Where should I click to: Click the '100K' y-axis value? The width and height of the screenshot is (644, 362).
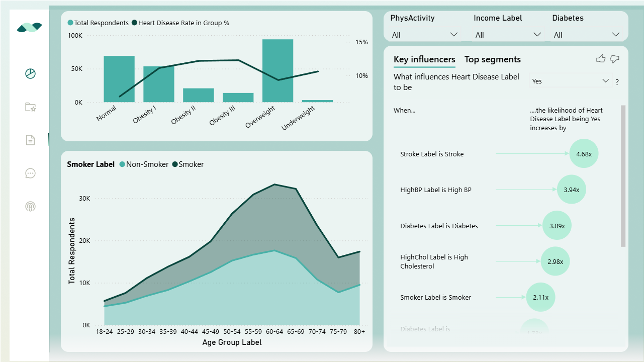[75, 36]
